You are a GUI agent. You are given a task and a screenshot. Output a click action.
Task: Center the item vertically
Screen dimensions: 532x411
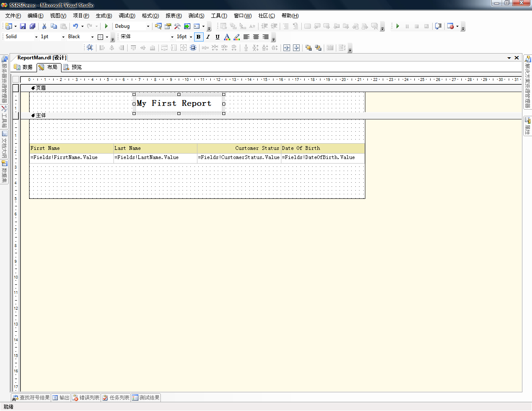(x=296, y=48)
